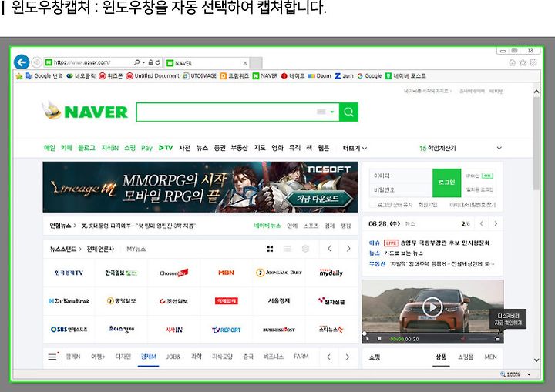555x392 pixels.
Task: Open the Chosun Biz publisher logo
Action: pyautogui.click(x=173, y=273)
